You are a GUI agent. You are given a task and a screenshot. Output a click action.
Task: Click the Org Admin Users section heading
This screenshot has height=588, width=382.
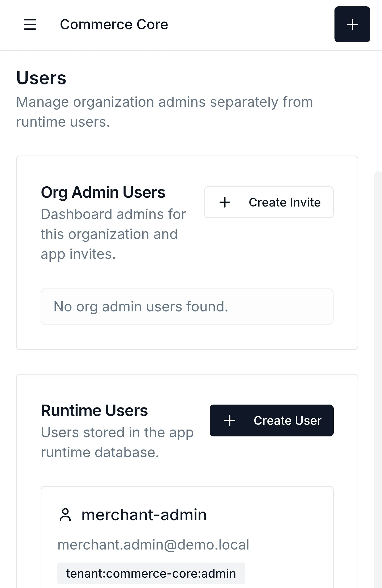(x=103, y=192)
